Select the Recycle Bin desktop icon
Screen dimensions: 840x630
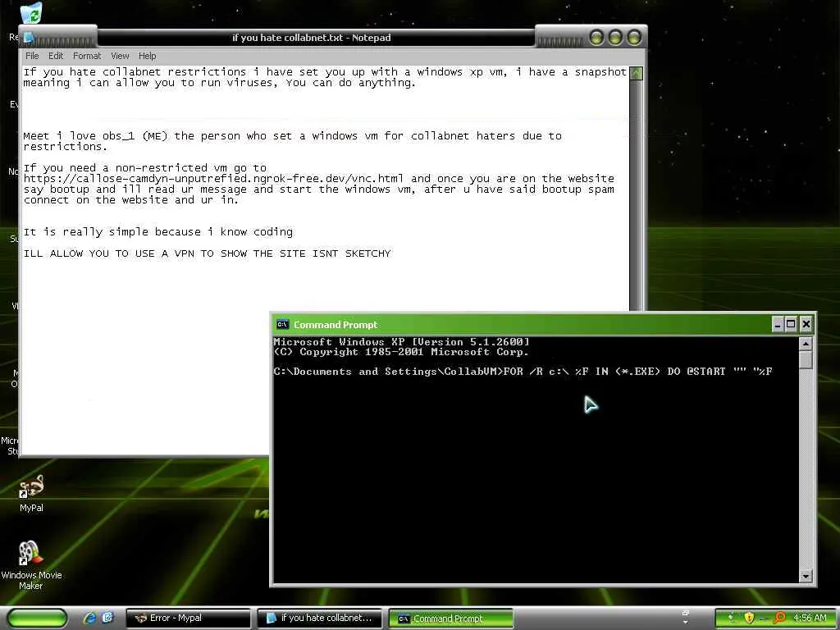point(31,13)
